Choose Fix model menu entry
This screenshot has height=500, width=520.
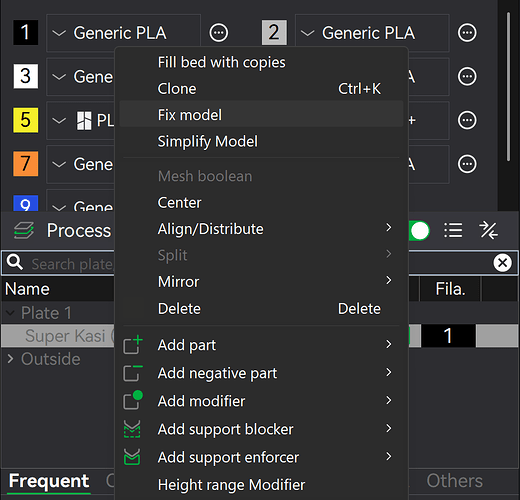pos(261,115)
